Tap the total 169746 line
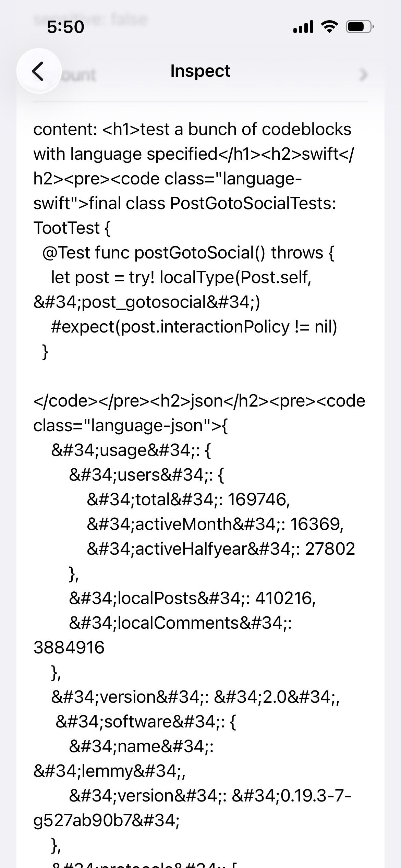Screen dimensions: 401x868 (x=188, y=499)
